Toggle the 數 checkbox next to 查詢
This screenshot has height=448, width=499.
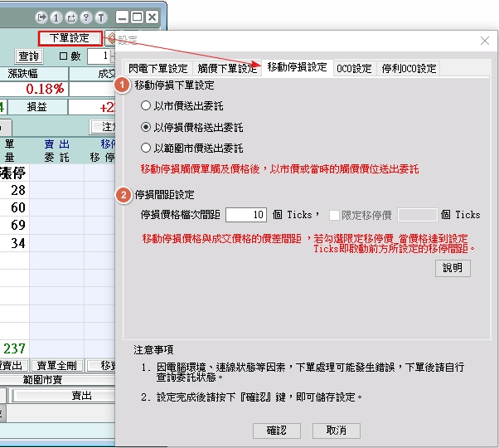pyautogui.click(x=64, y=56)
